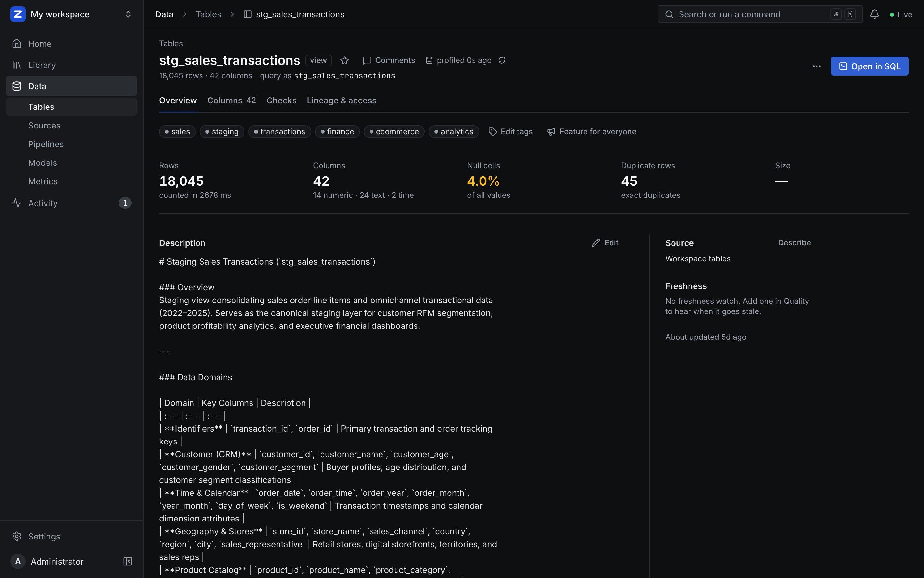Viewport: 924px width, 578px height.
Task: Switch to the Columns tab
Action: [231, 101]
